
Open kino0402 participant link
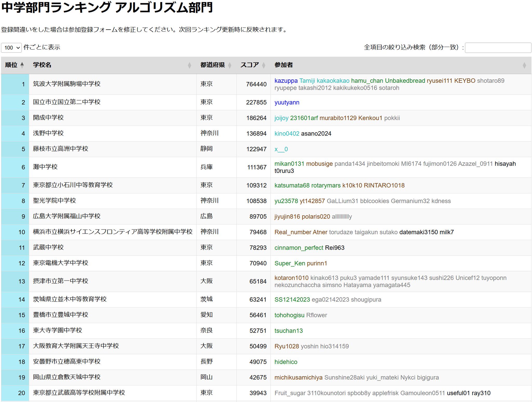(287, 134)
